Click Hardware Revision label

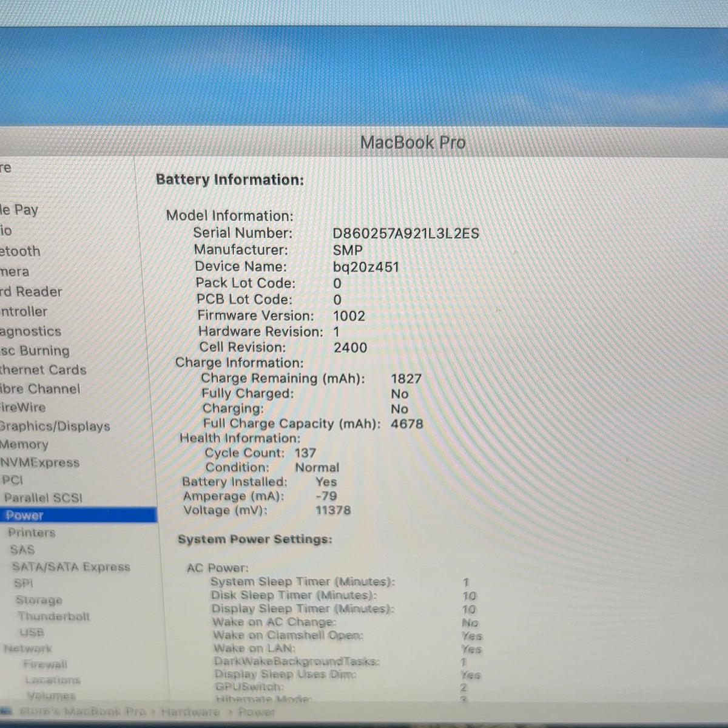pos(260,332)
